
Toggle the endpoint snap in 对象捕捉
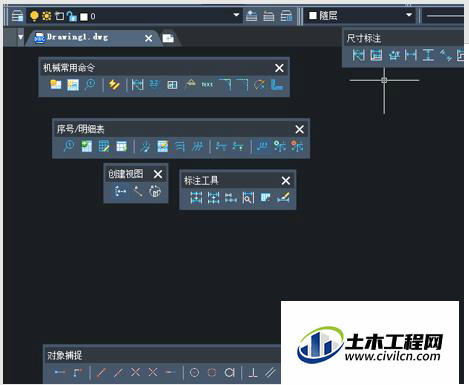(101, 372)
